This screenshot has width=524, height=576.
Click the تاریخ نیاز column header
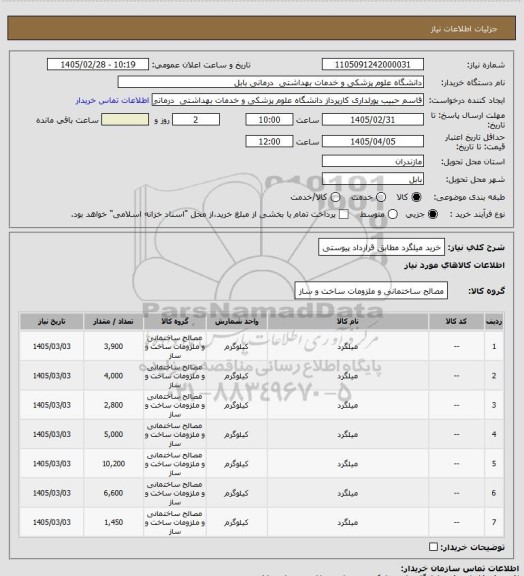point(51,321)
